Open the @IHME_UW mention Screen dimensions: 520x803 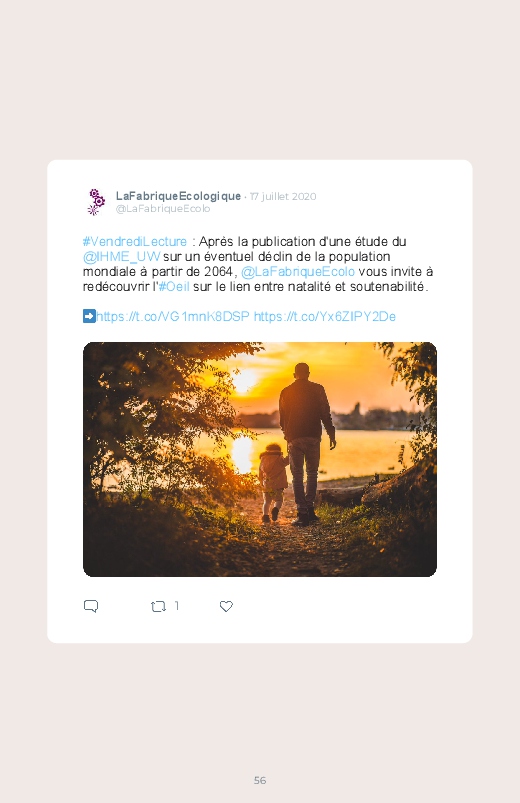tap(121, 257)
